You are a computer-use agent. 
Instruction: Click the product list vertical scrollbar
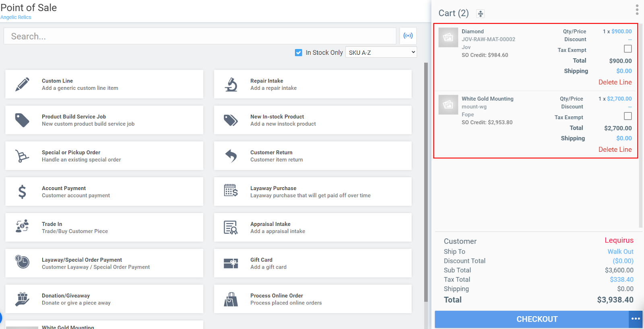click(426, 182)
